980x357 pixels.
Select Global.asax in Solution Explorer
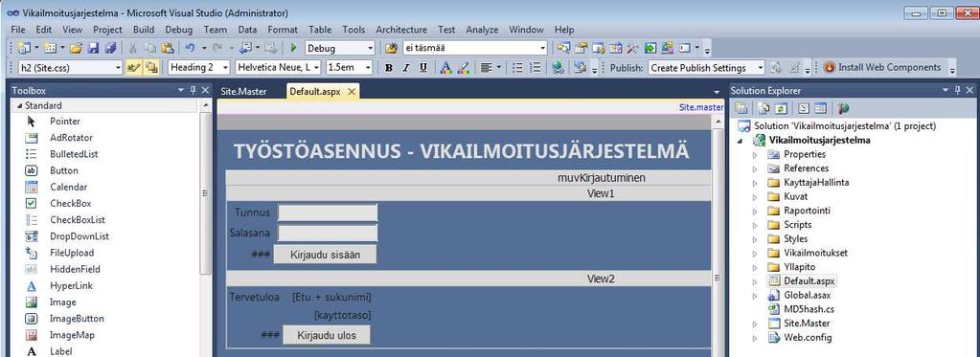coord(808,295)
